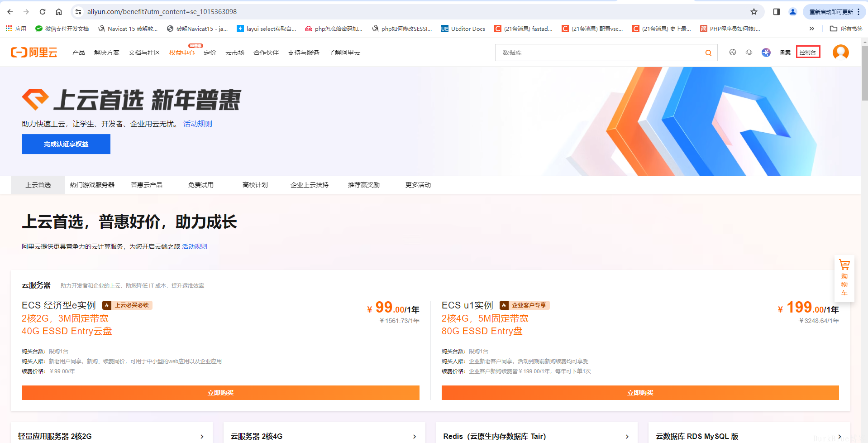Expand the 云服务器 2核4G card arrow
This screenshot has width=868, height=443.
click(x=415, y=437)
